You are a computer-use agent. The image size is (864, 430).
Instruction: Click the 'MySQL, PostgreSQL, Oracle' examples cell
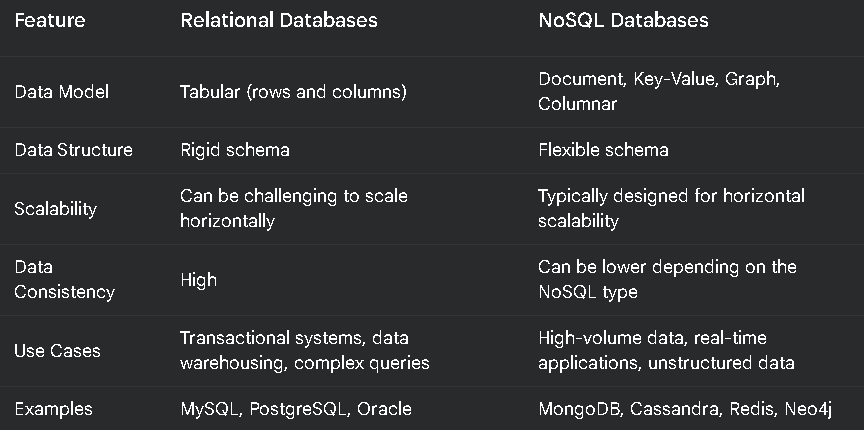(296, 409)
